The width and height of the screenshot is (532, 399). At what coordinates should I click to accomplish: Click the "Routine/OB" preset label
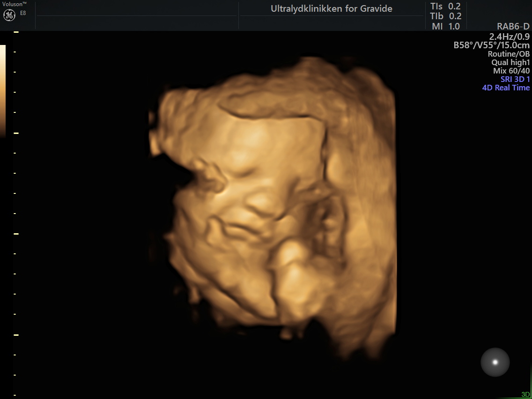(x=509, y=53)
